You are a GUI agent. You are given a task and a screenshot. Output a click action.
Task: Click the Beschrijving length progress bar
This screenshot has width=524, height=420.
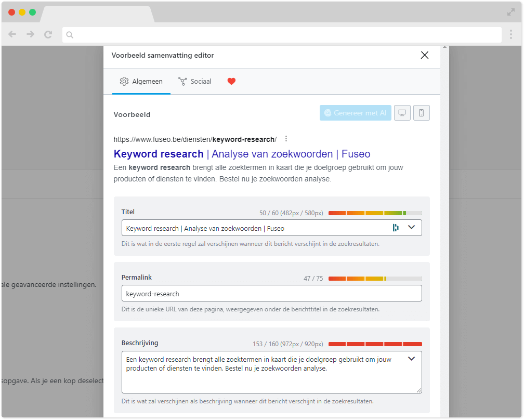375,344
